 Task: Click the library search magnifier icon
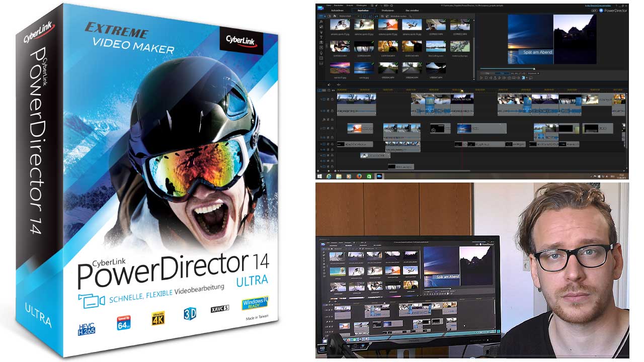coord(410,16)
